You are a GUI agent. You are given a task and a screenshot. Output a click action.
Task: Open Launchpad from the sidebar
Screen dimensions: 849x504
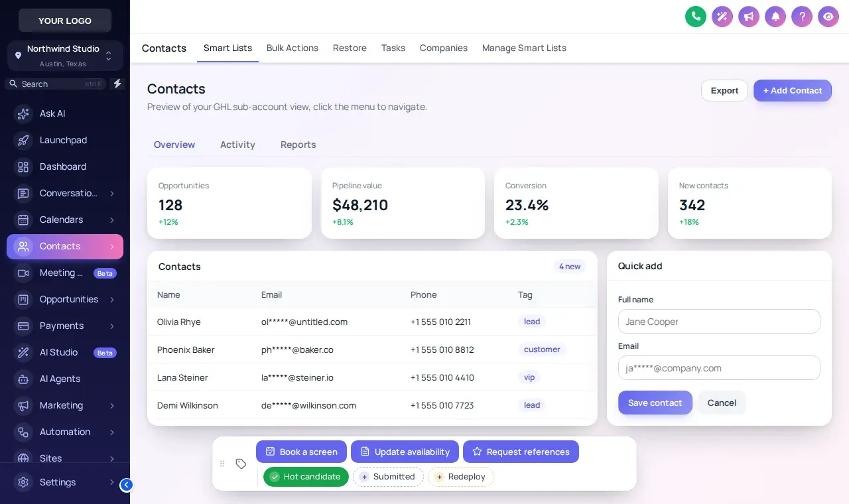coord(65,140)
